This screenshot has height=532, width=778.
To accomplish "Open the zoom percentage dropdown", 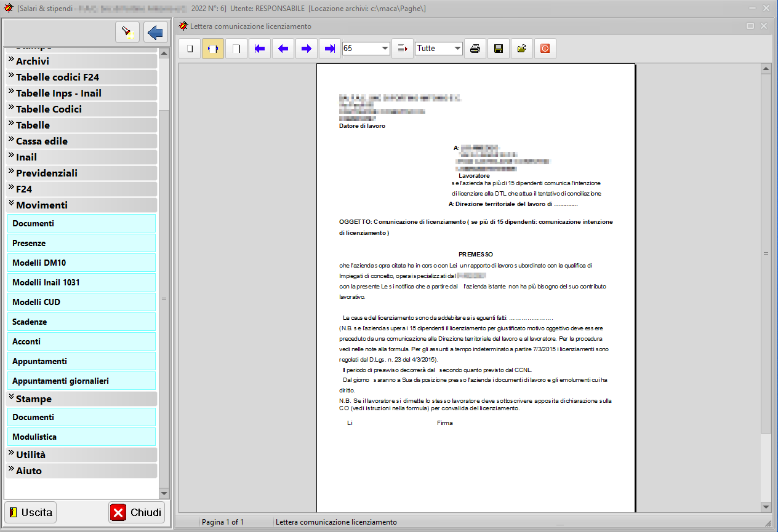I will coord(385,49).
